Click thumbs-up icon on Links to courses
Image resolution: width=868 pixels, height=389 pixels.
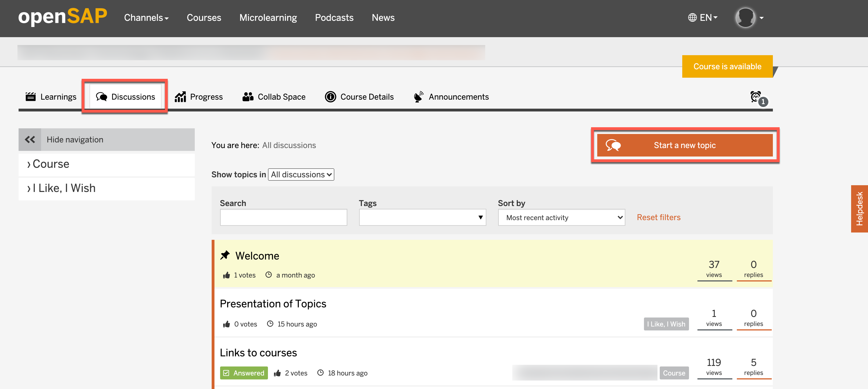(277, 373)
